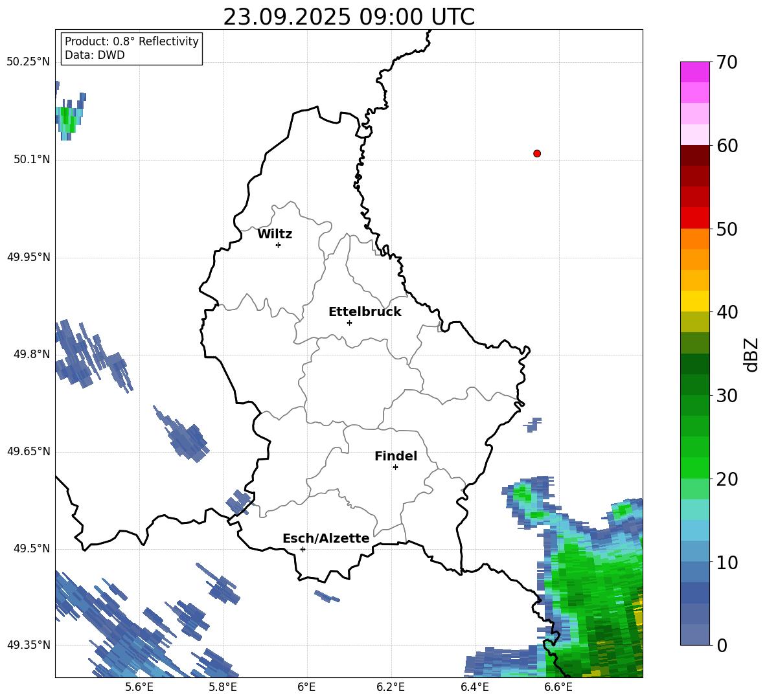Click the 20 value on colorbar
This screenshot has height=700, width=767.
click(x=727, y=479)
